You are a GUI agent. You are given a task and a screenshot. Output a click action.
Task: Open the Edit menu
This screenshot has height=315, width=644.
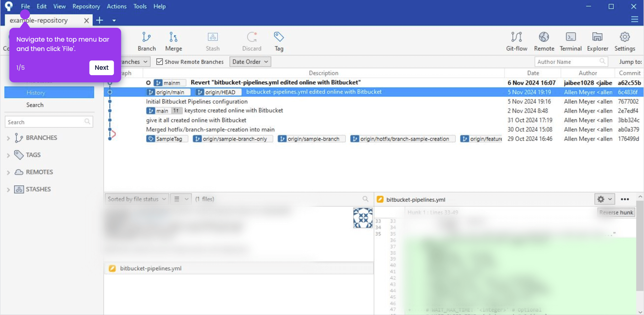[42, 6]
